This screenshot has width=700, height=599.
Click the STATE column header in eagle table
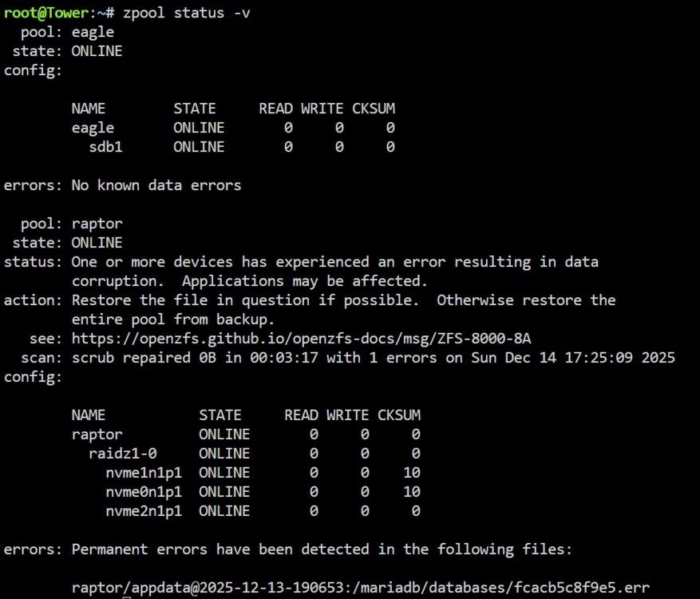195,109
